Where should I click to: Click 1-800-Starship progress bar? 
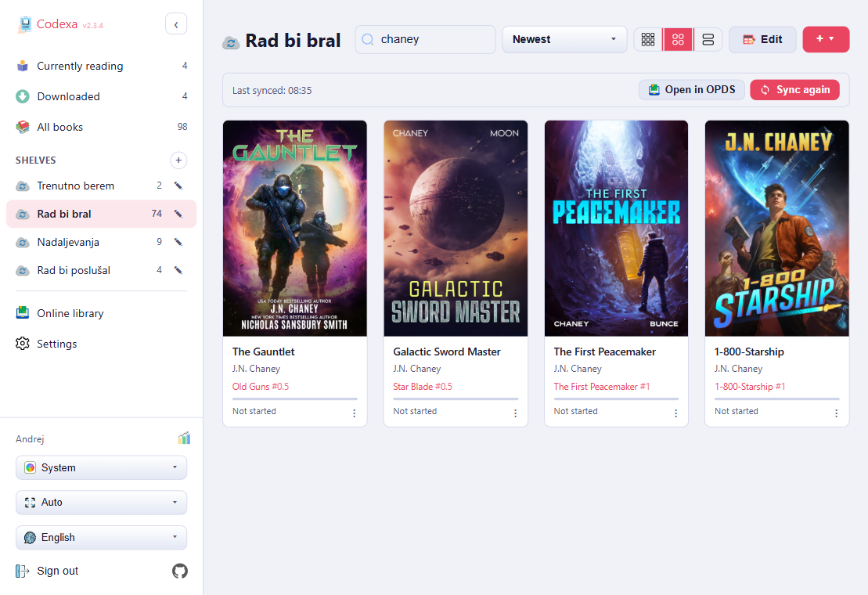776,398
